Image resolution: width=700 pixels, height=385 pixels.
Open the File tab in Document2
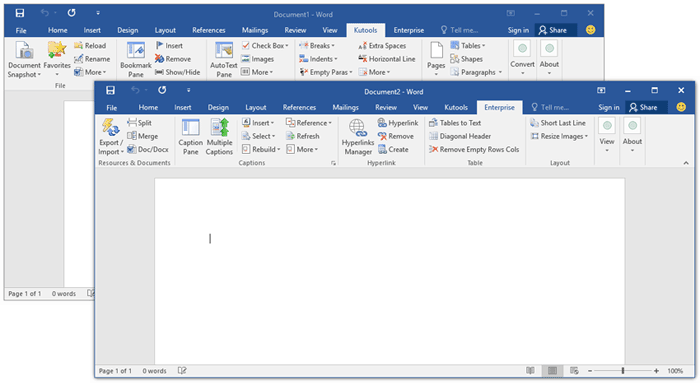112,107
